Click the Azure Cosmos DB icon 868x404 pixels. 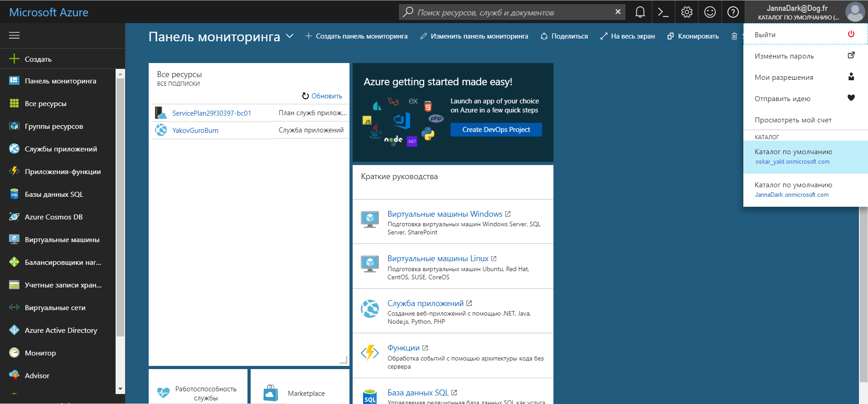[x=15, y=217]
